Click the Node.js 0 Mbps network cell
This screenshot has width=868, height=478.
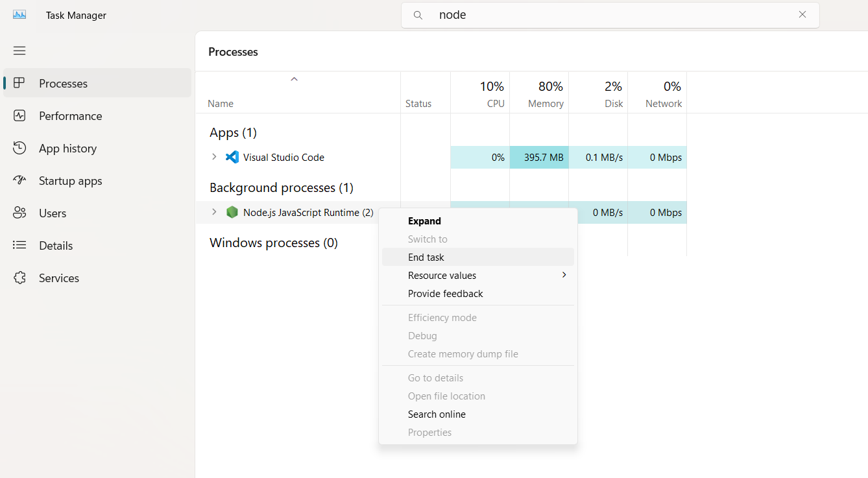pyautogui.click(x=657, y=212)
